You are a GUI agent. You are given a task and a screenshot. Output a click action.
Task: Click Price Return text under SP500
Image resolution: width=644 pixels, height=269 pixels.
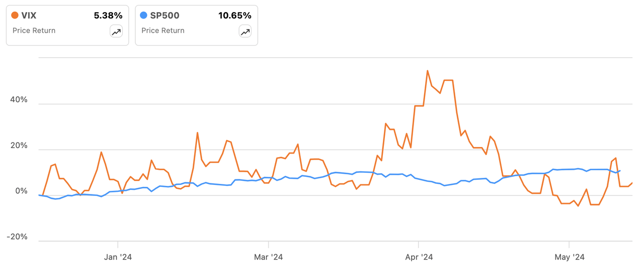[x=163, y=31]
